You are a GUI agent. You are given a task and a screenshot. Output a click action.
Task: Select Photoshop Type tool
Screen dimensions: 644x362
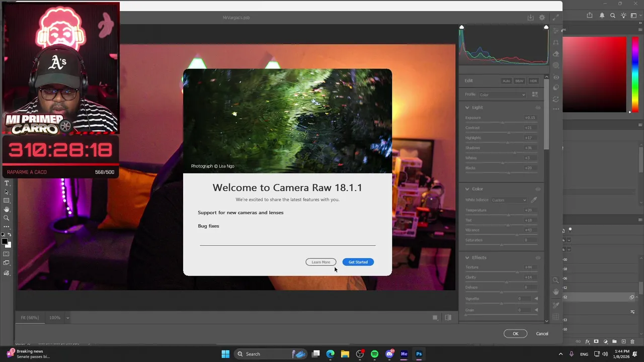(x=7, y=183)
